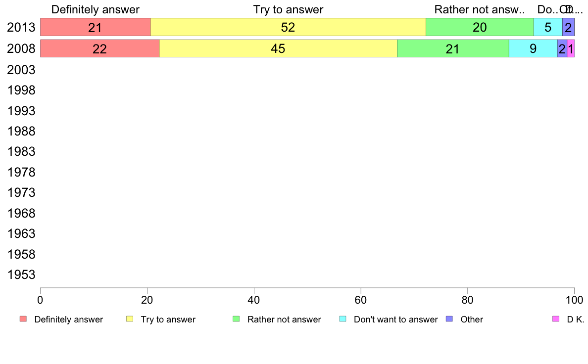Select the 2008 red segment showing 22
588x364 pixels.
(100, 49)
